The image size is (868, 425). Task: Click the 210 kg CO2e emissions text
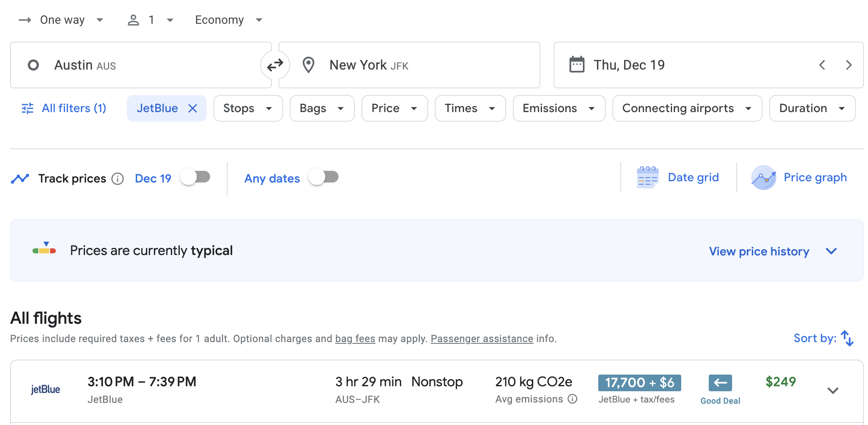(x=534, y=382)
